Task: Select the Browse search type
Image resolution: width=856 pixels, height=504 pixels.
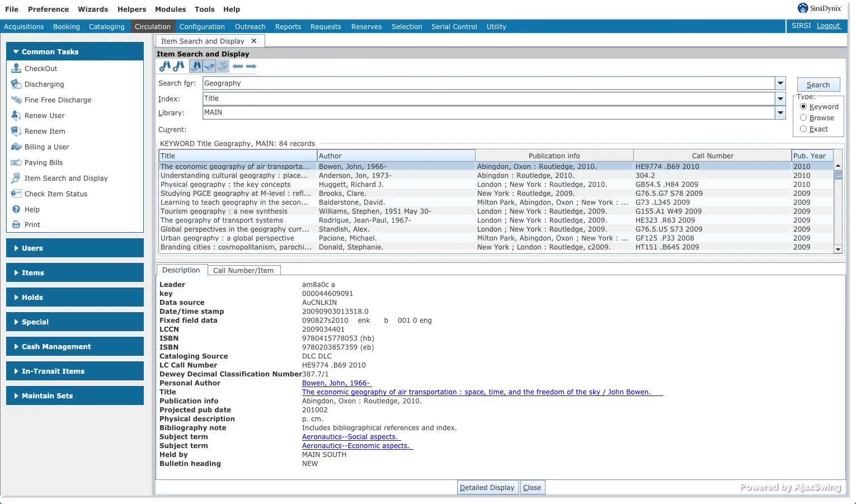Action: (x=803, y=117)
